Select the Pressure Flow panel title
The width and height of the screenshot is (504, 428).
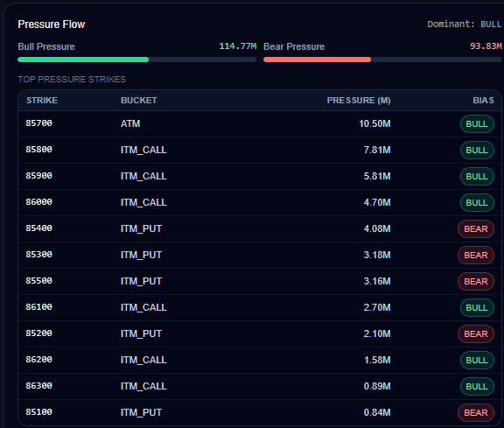pyautogui.click(x=52, y=25)
